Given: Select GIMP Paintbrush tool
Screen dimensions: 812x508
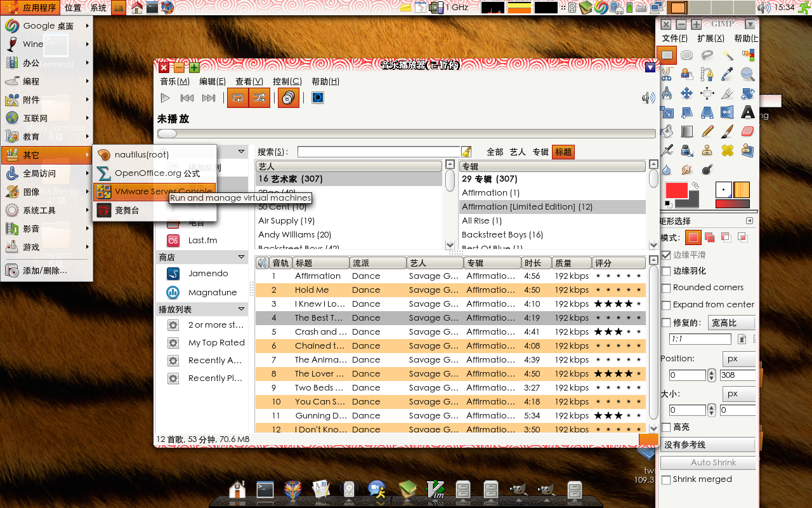Looking at the screenshot, I should pos(728,131).
